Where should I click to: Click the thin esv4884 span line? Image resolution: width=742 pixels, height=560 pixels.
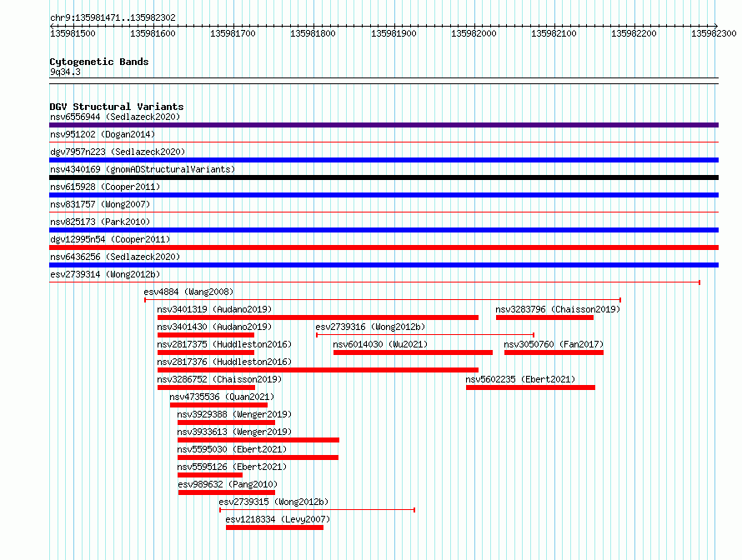point(383,300)
